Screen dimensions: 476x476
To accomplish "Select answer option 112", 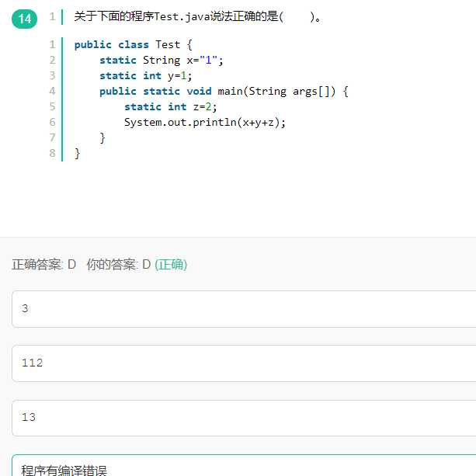I will click(x=244, y=363).
